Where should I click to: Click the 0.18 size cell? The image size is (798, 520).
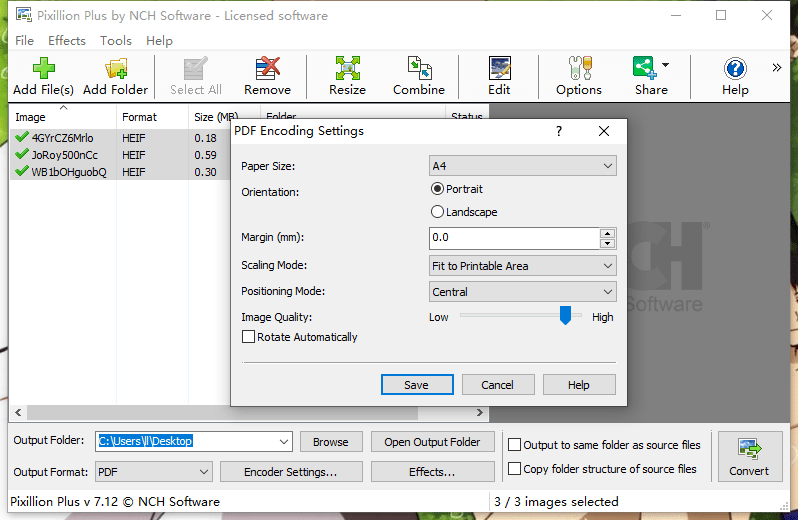[206, 138]
